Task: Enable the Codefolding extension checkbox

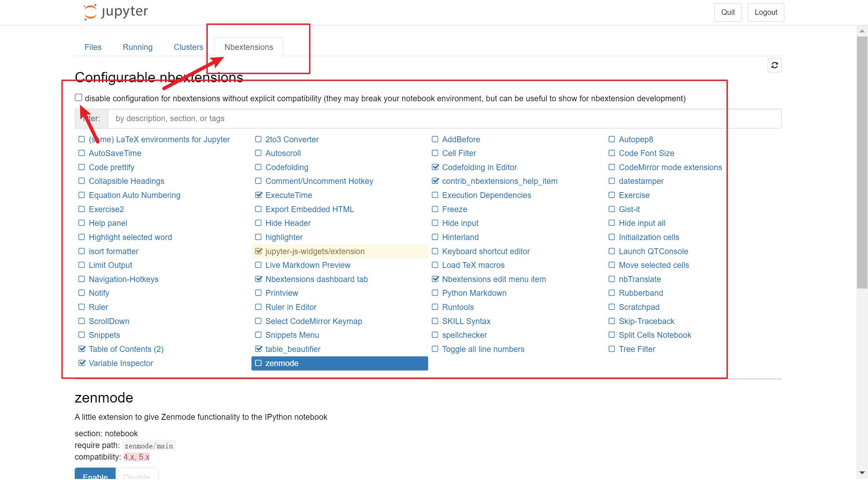Action: 258,167
